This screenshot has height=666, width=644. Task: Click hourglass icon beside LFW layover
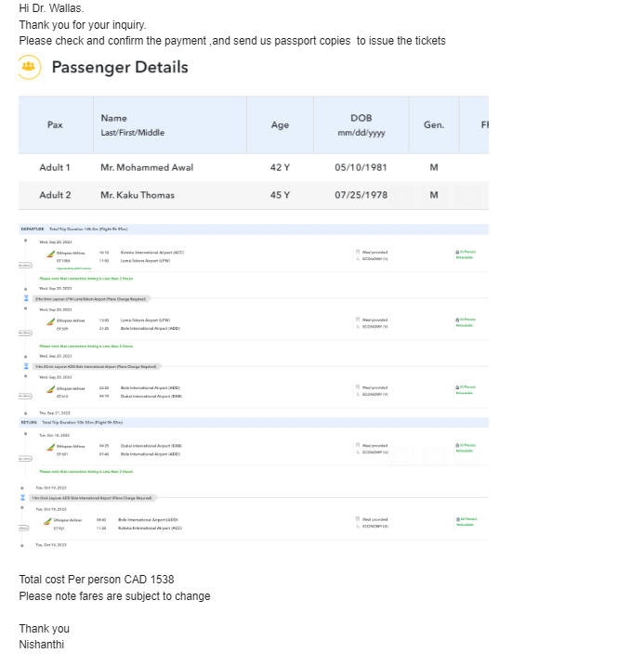(x=25, y=298)
